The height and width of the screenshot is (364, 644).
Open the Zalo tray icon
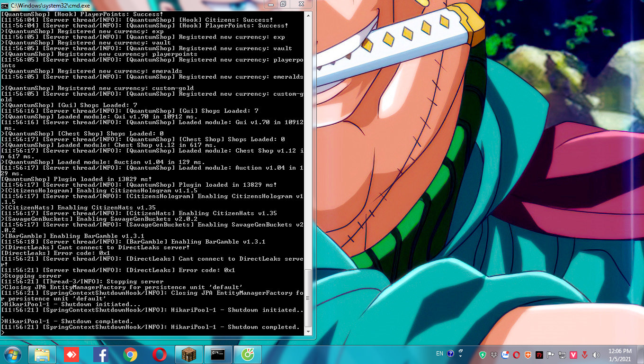point(505,355)
